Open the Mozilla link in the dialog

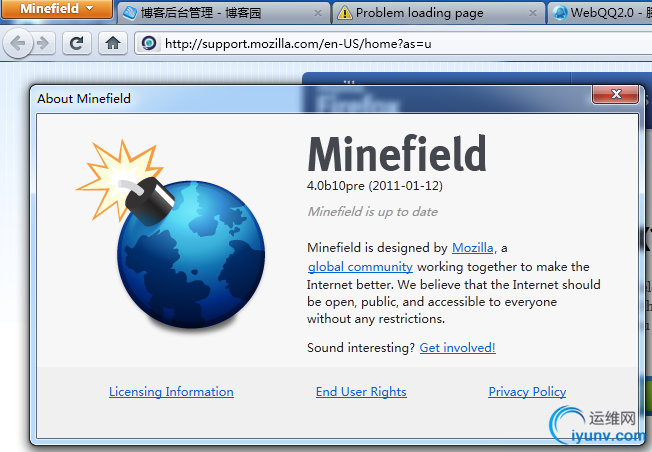472,248
